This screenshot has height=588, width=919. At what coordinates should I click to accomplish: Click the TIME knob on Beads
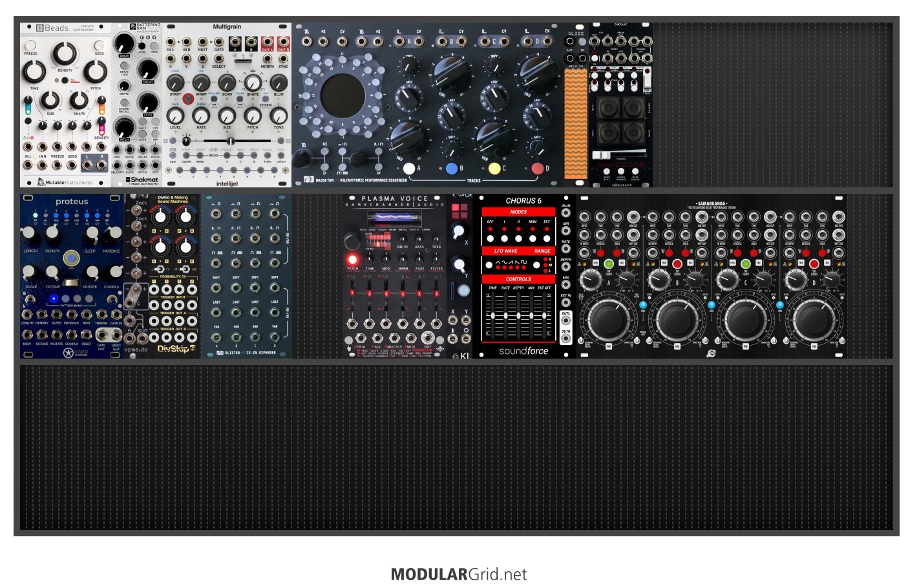coord(34,72)
